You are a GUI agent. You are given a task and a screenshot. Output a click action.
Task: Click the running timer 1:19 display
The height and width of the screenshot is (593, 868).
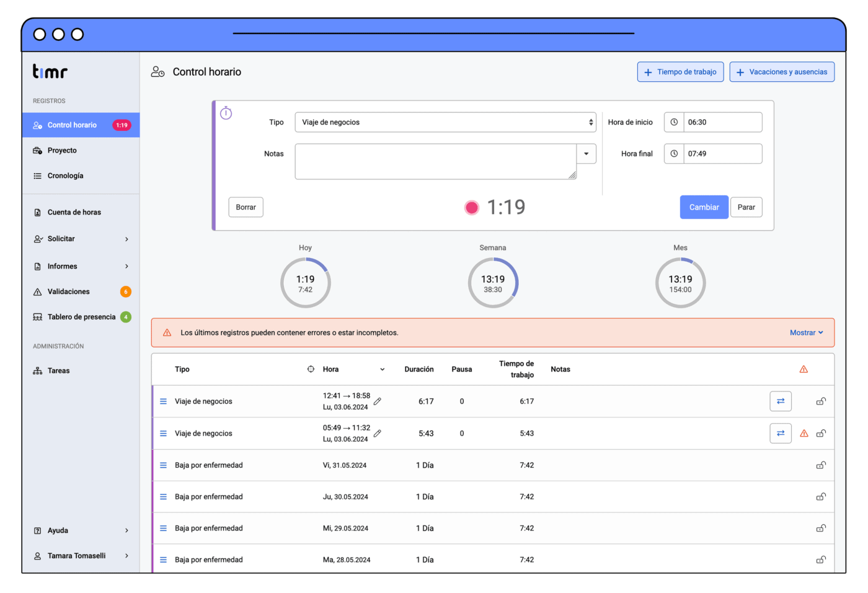tap(506, 207)
